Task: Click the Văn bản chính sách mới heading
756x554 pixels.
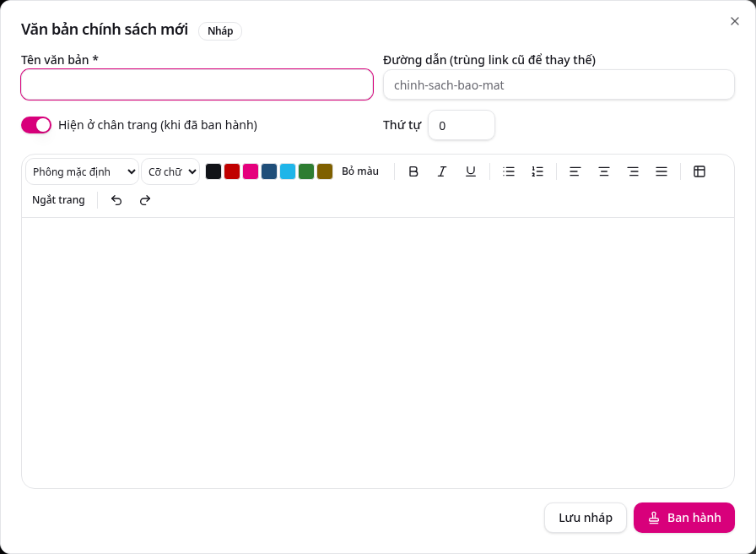Action: [x=105, y=30]
